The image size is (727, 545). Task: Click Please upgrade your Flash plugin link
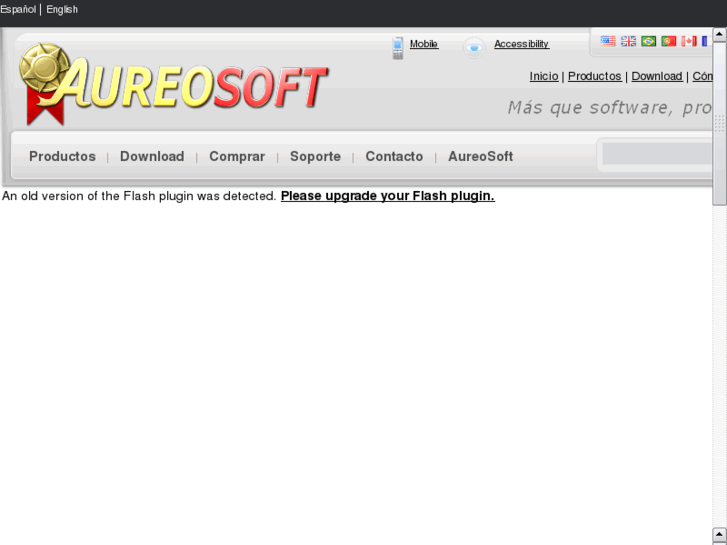[x=388, y=196]
